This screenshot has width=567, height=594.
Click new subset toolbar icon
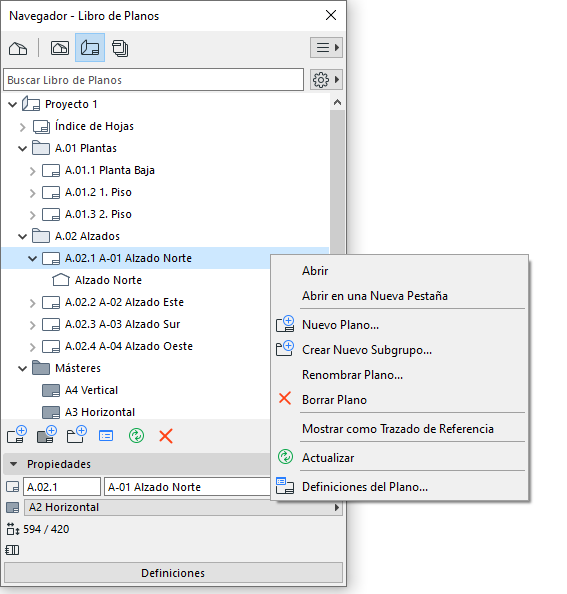[x=77, y=435]
